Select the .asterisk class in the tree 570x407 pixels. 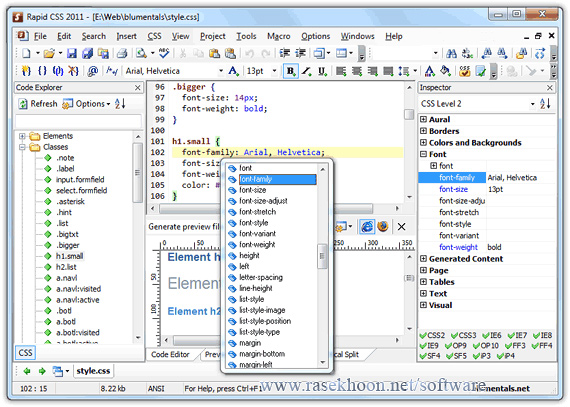tap(70, 202)
